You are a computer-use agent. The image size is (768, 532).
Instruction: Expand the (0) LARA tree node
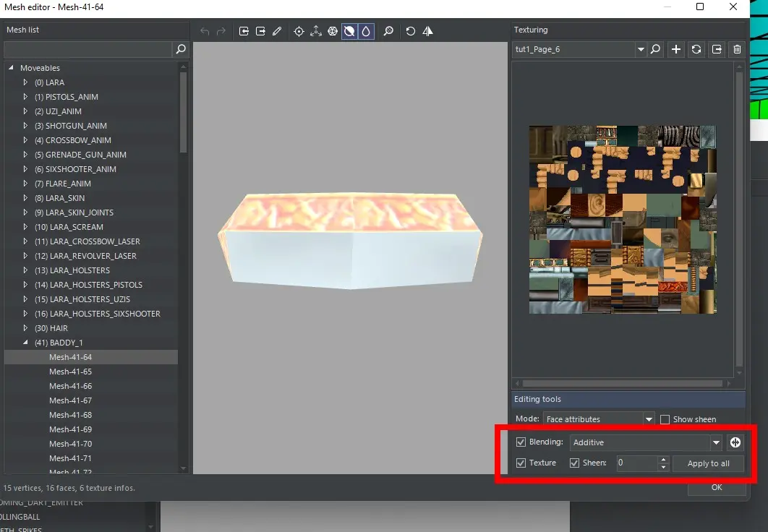tap(26, 82)
